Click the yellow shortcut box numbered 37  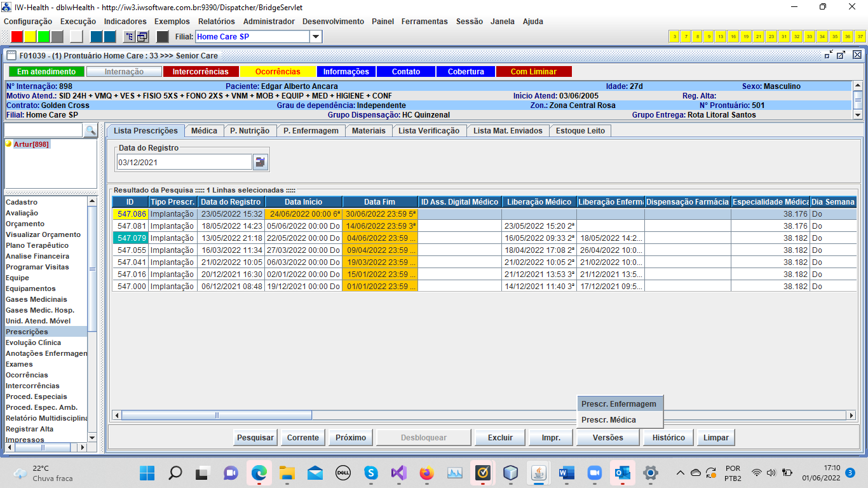point(860,37)
